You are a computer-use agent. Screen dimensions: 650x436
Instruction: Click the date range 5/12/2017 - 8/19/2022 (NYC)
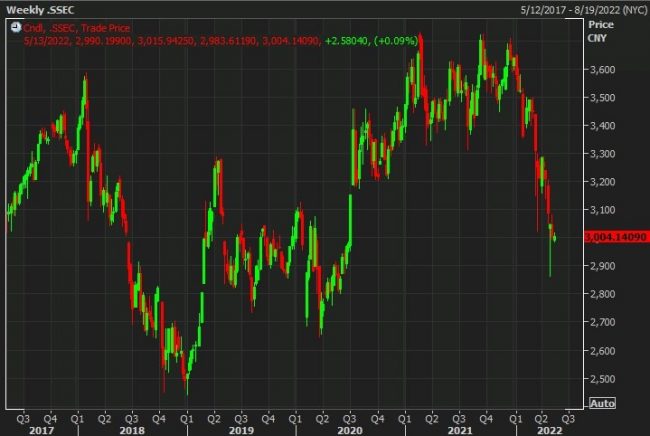click(x=583, y=10)
